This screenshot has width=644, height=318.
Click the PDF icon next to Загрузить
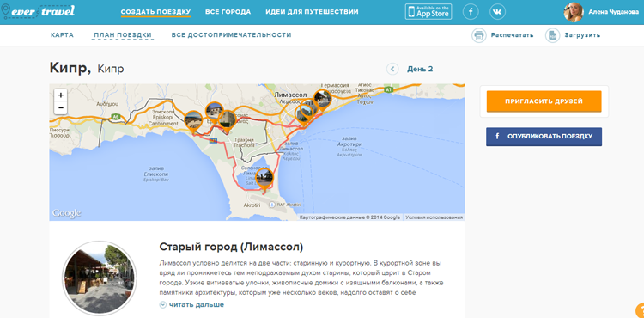click(x=552, y=35)
